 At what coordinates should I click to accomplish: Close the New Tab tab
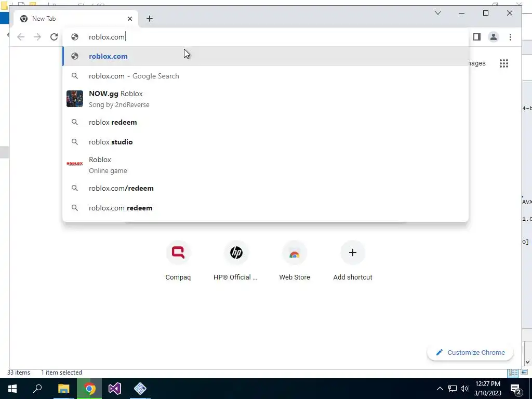click(x=129, y=19)
